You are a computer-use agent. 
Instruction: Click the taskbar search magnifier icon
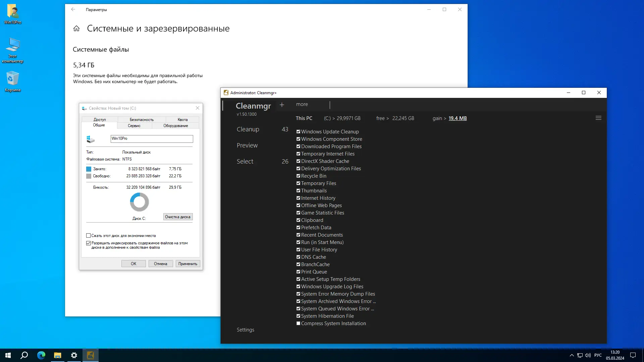[x=24, y=355]
